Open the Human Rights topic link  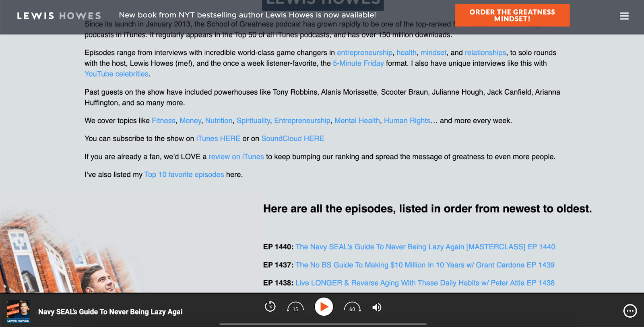point(407,121)
